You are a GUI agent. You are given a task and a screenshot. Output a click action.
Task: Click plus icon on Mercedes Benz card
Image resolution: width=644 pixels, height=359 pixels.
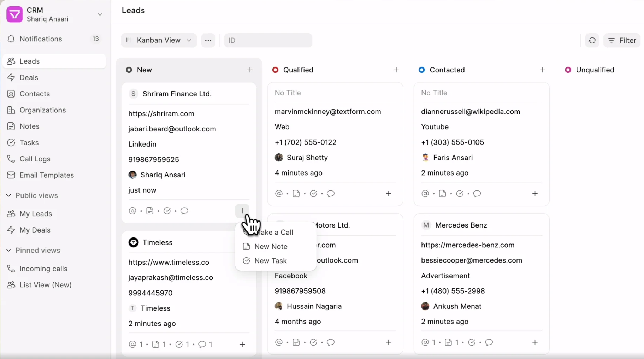point(535,342)
